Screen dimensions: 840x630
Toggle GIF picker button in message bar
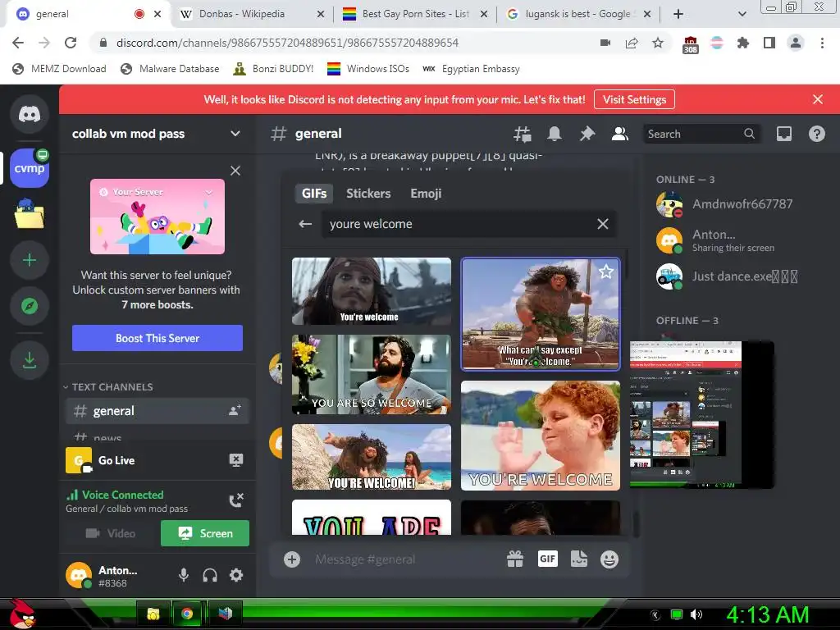tap(547, 559)
